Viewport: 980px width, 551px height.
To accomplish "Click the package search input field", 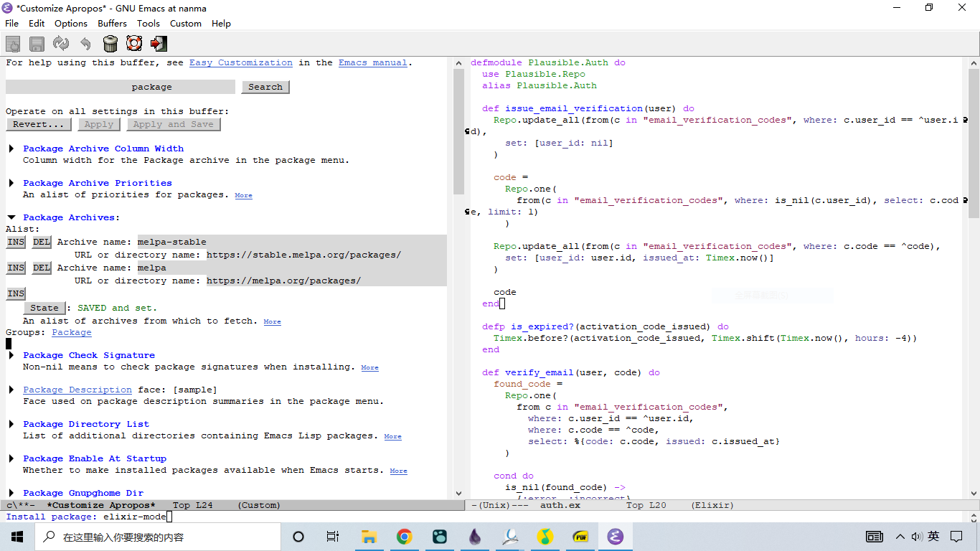I will pyautogui.click(x=121, y=87).
